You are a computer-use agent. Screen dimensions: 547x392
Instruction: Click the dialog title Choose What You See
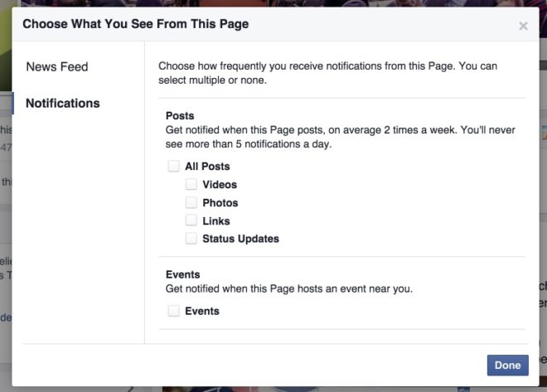click(x=135, y=24)
